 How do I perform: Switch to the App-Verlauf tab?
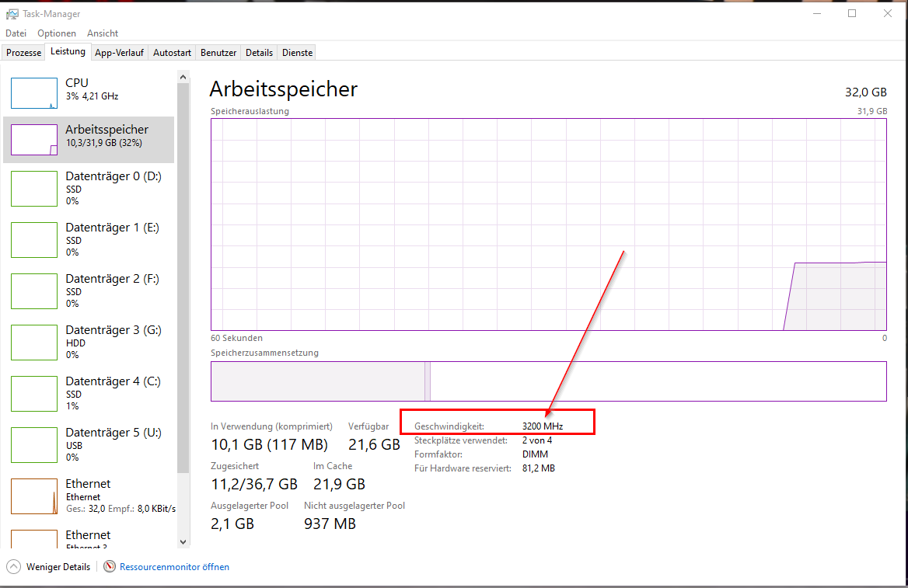tap(119, 53)
